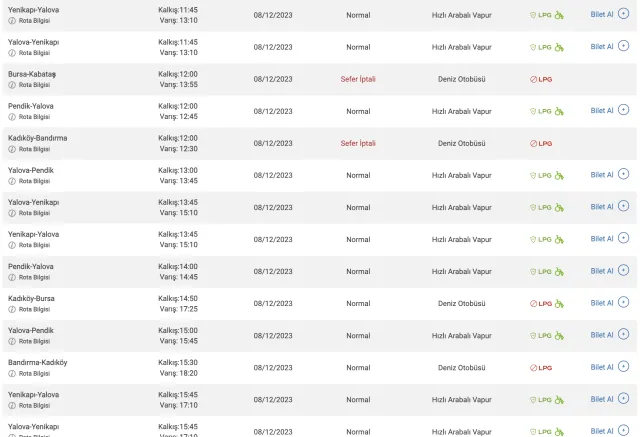The height and width of the screenshot is (437, 640).
Task: Open Rota Bilgisi for 14:00 Pendik-Yalova route
Action: click(34, 277)
